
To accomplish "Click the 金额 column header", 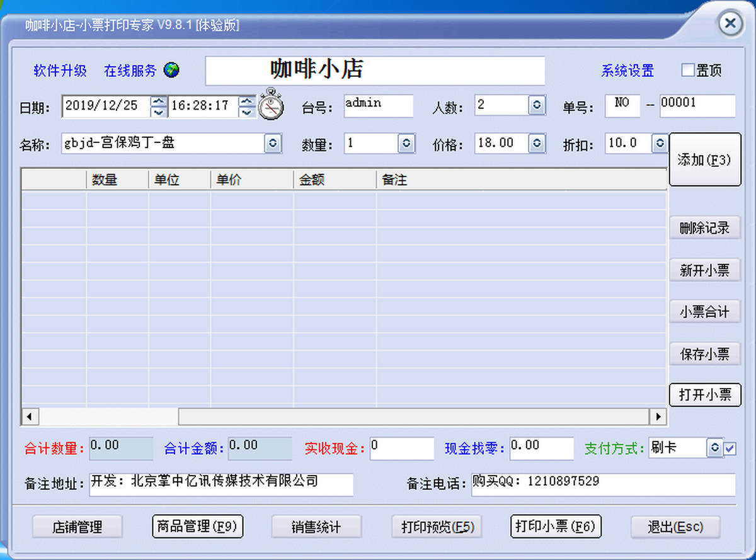I will (335, 180).
